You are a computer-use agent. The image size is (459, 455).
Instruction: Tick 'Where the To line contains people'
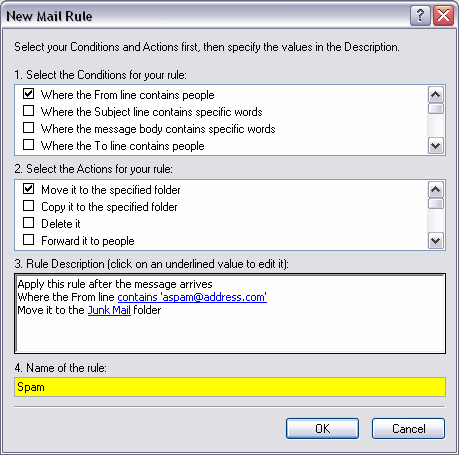(29, 145)
